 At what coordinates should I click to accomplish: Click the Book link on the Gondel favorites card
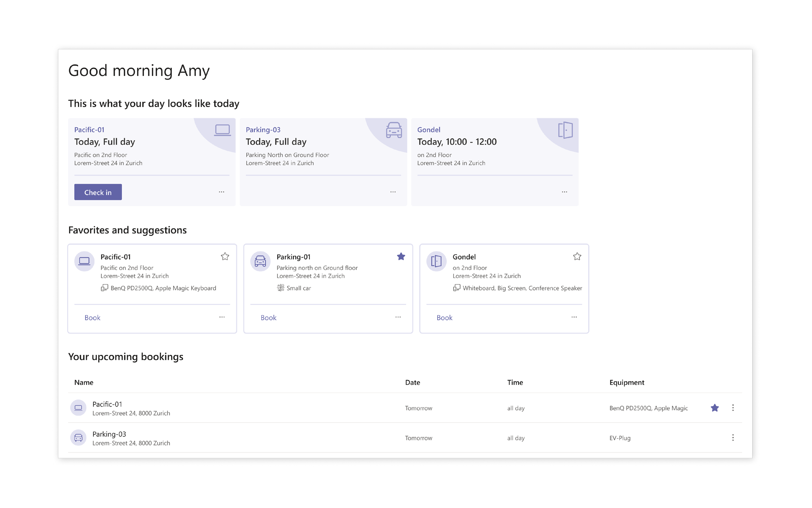click(444, 318)
